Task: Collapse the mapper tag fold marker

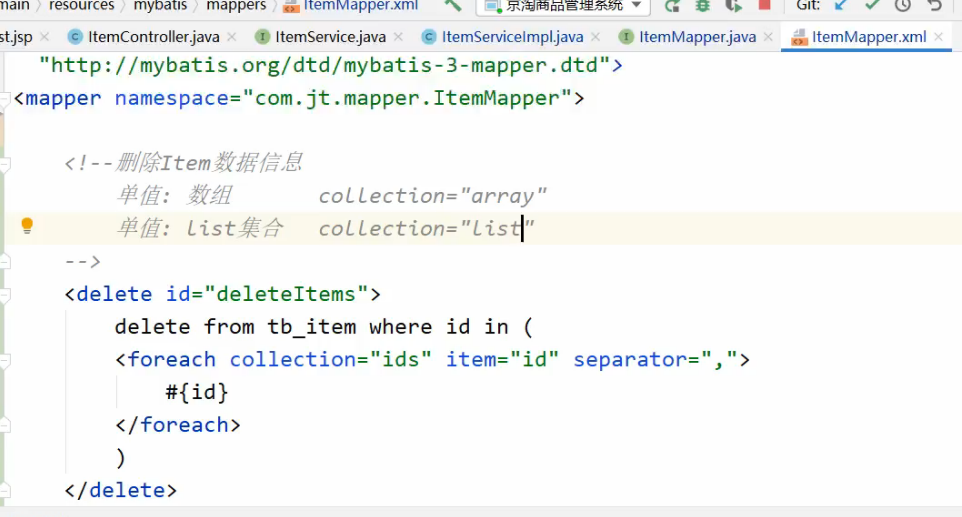Action: pos(5,99)
